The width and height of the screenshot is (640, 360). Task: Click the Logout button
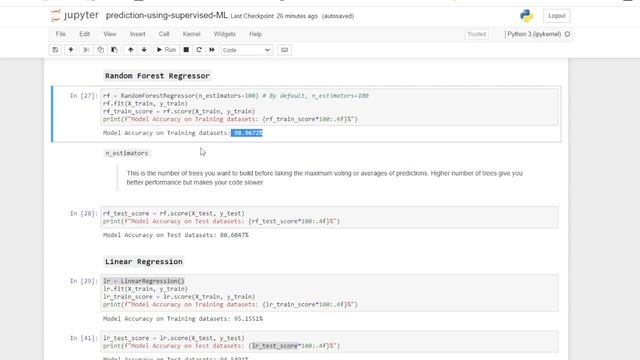[557, 16]
